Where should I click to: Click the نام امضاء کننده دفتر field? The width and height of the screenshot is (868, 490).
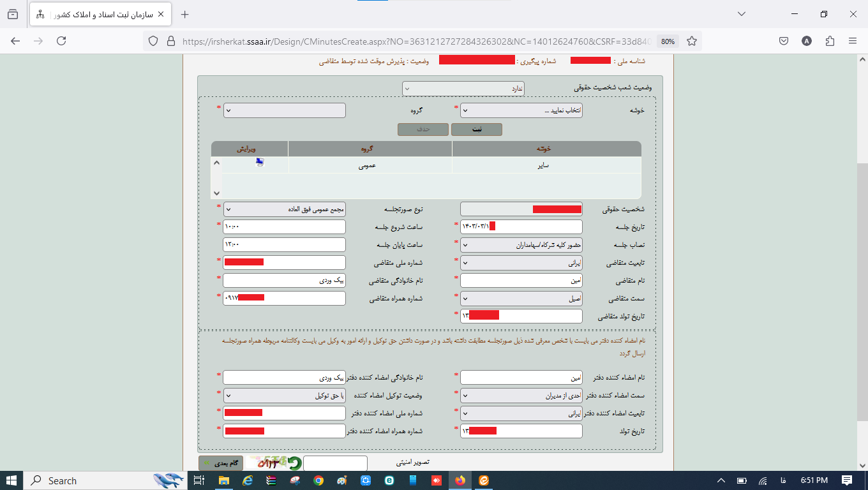521,378
